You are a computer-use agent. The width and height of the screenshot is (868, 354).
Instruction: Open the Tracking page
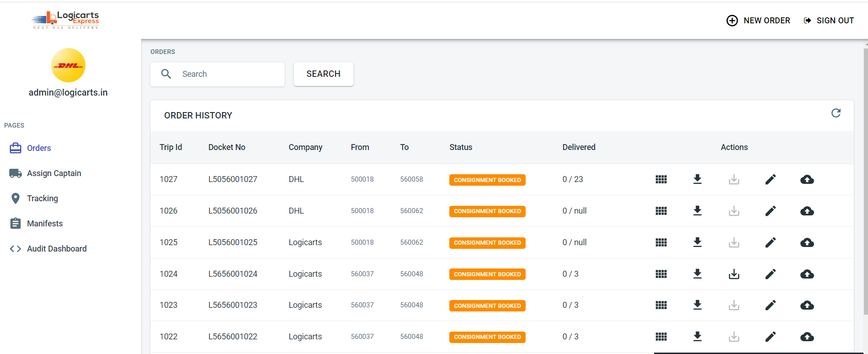pos(42,198)
